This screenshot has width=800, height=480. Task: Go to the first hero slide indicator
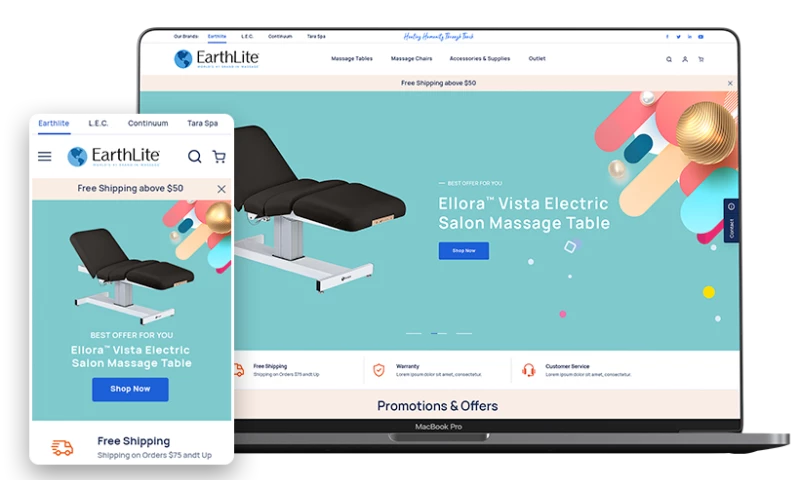point(414,333)
